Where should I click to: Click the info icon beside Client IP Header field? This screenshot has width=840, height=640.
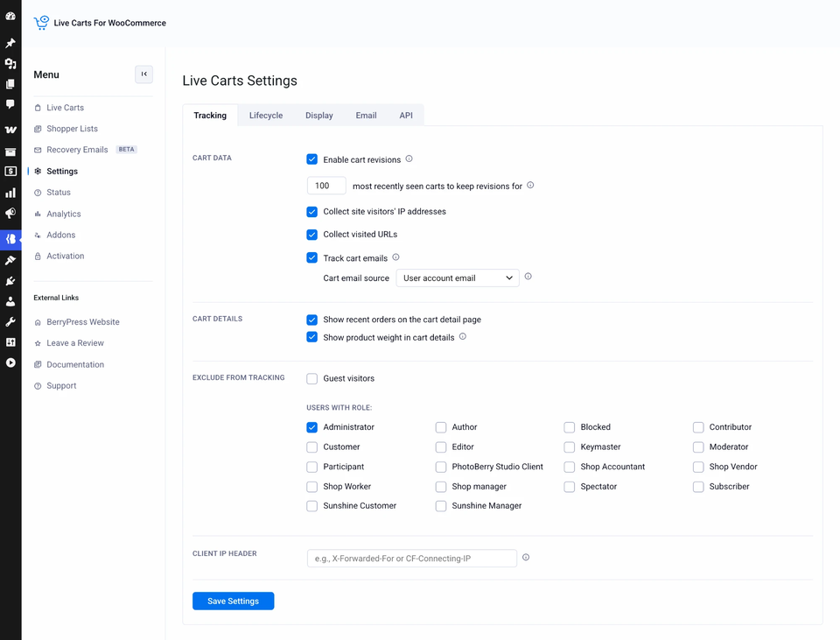(526, 558)
